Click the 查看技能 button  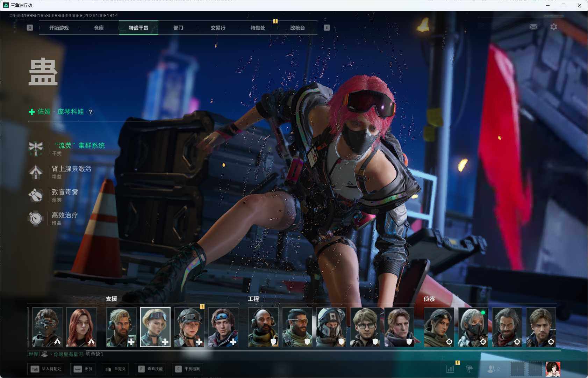(150, 369)
